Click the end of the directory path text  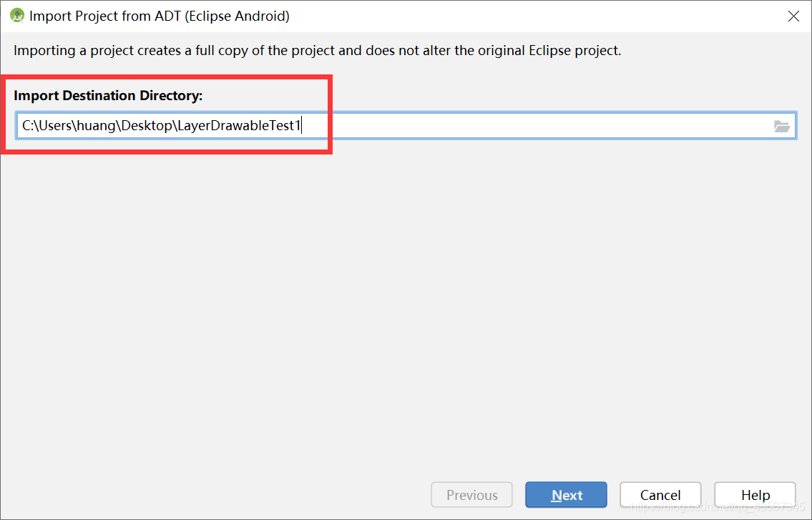click(301, 125)
